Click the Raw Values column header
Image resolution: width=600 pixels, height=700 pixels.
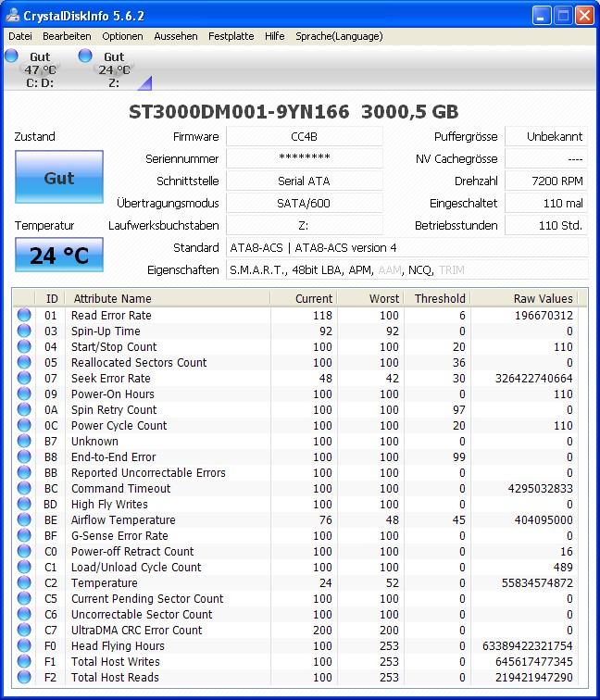pyautogui.click(x=525, y=298)
